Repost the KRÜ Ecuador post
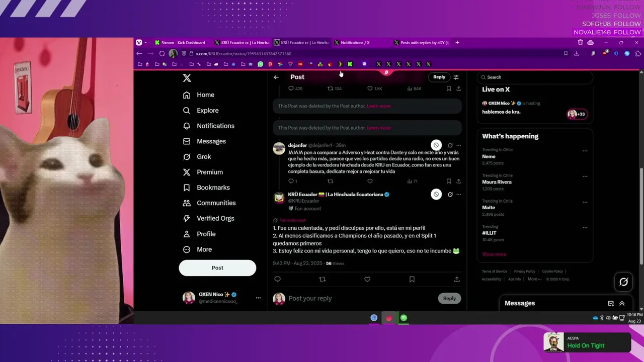Screen dimensions: 644x362 tap(323, 279)
